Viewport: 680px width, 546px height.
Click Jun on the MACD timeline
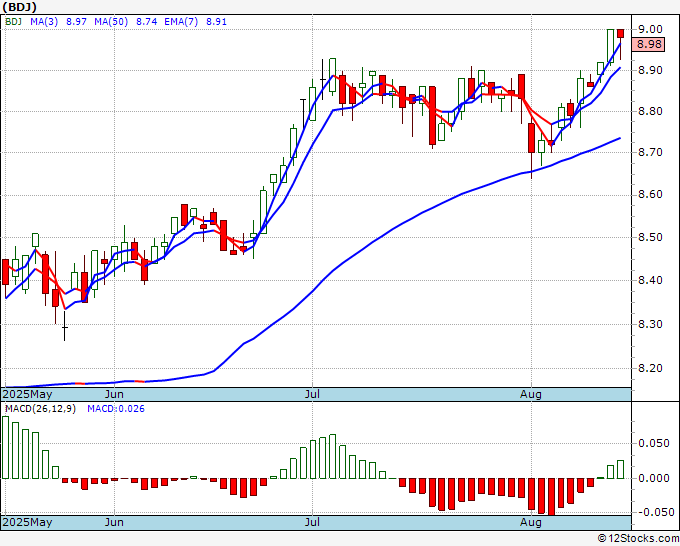click(x=114, y=522)
